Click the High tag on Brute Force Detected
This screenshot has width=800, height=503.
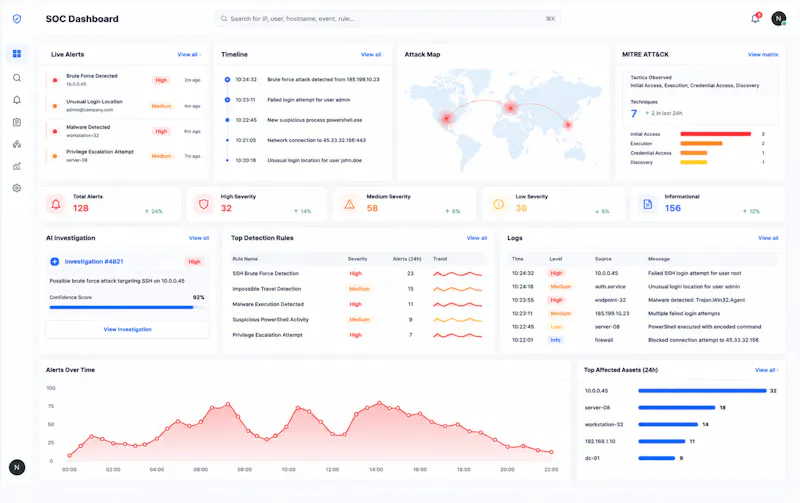[x=161, y=80]
